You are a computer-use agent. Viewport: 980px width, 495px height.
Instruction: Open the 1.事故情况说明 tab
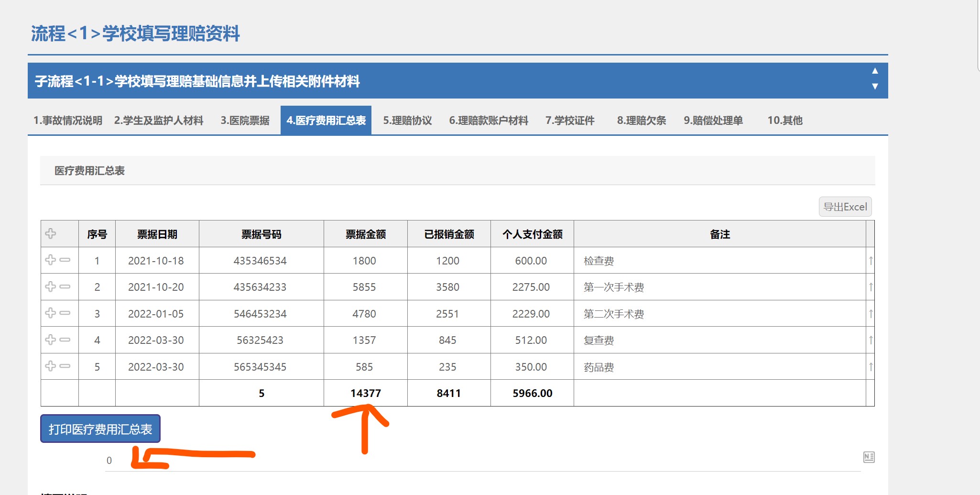(x=68, y=121)
